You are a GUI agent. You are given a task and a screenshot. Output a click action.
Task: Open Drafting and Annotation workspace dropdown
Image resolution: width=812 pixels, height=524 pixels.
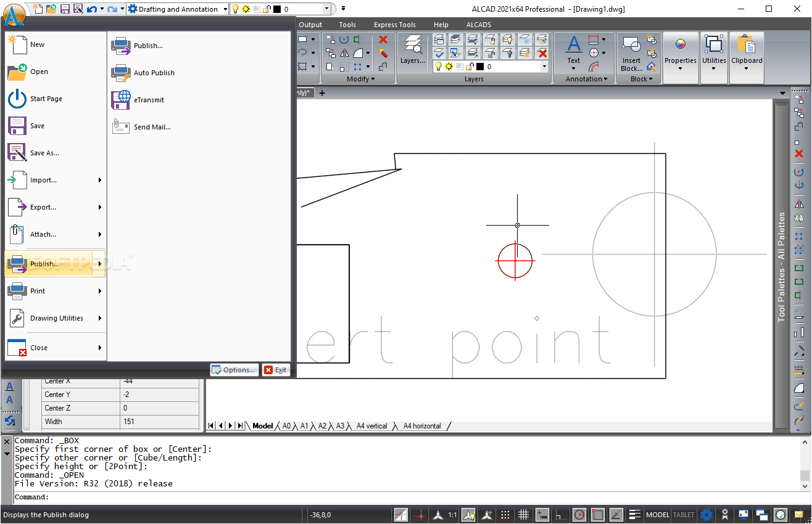point(225,9)
